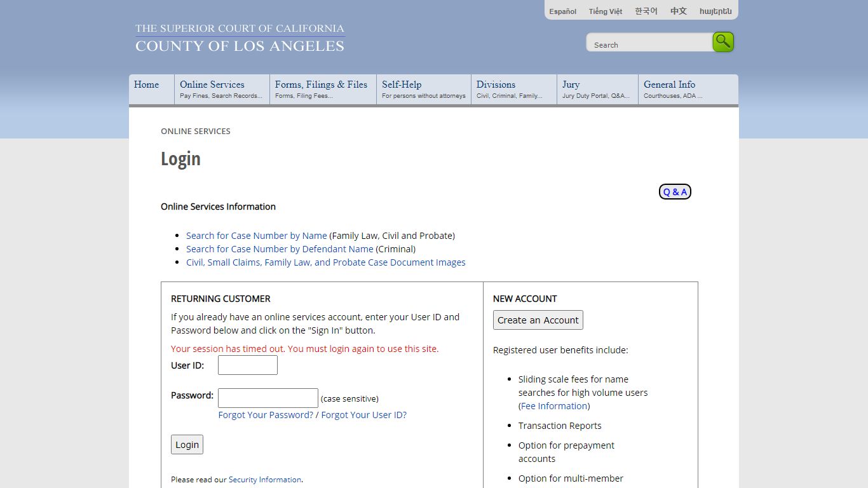868x488 pixels.
Task: Select the Online Services Information heading
Action: [218, 207]
